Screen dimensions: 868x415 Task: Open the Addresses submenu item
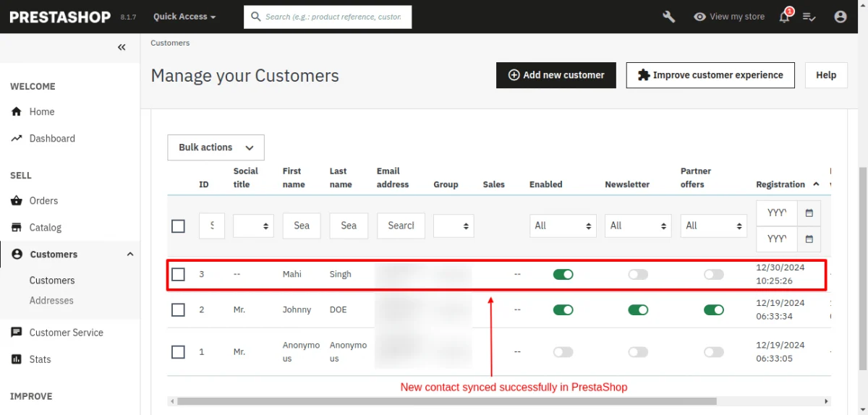pos(51,300)
